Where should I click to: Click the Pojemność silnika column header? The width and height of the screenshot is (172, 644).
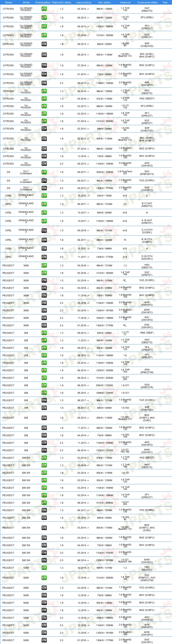pos(61,2)
